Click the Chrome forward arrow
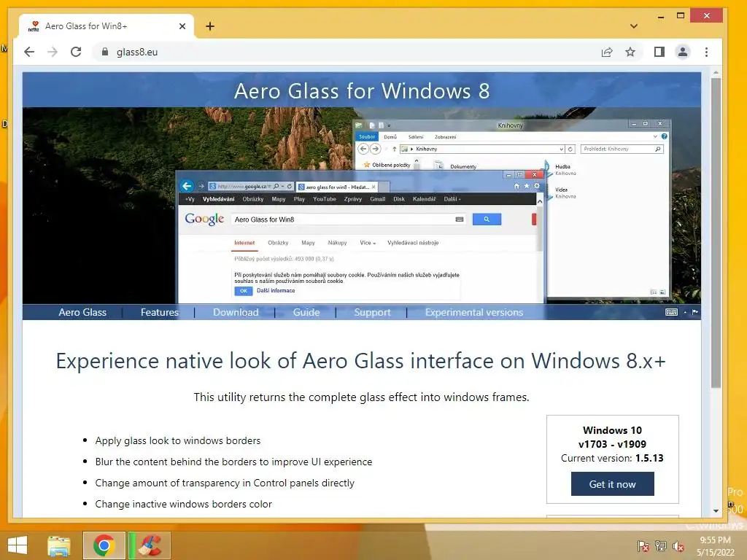This screenshot has height=560, width=747. (53, 52)
